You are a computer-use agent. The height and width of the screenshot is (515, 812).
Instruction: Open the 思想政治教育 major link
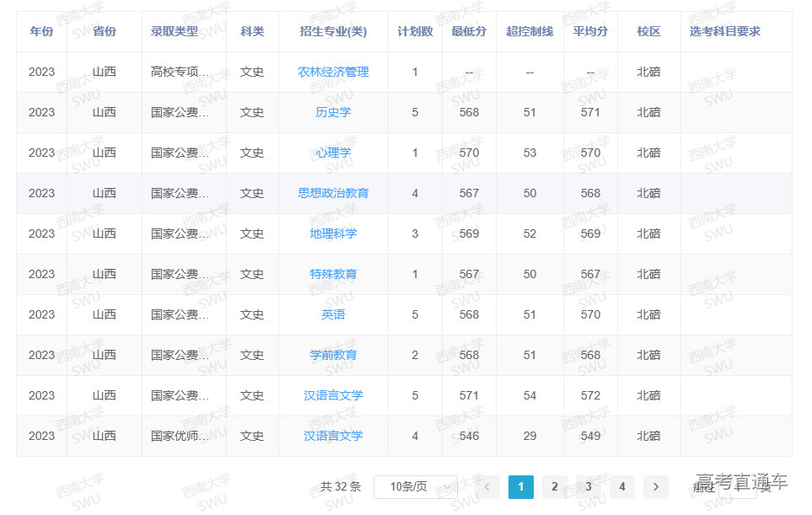(333, 194)
